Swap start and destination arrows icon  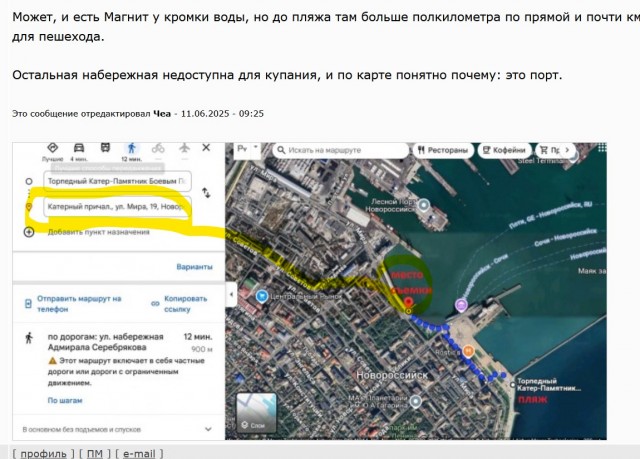coord(206,193)
